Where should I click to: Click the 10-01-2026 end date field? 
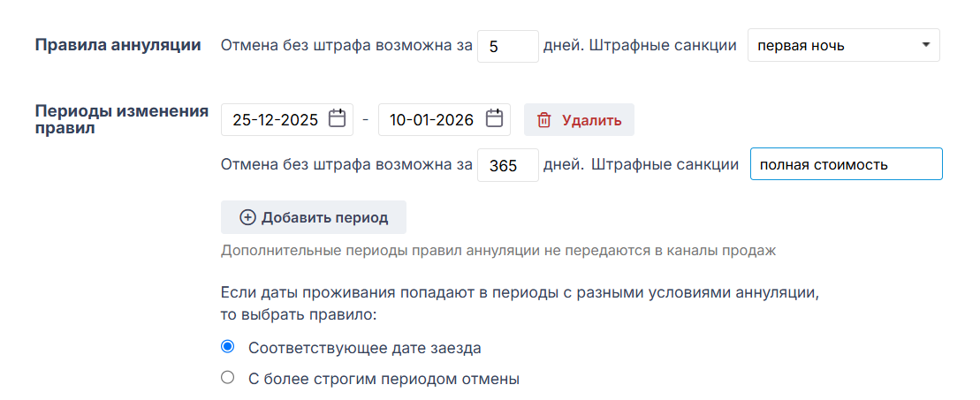click(431, 120)
